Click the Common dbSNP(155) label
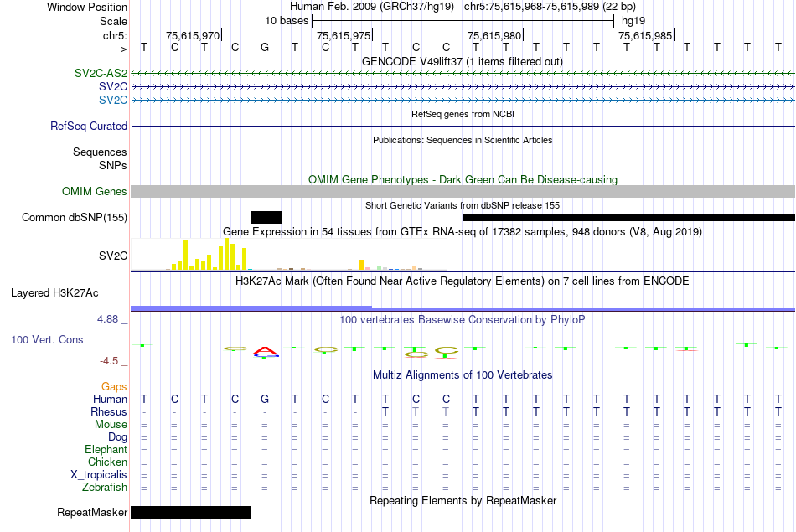 click(74, 217)
